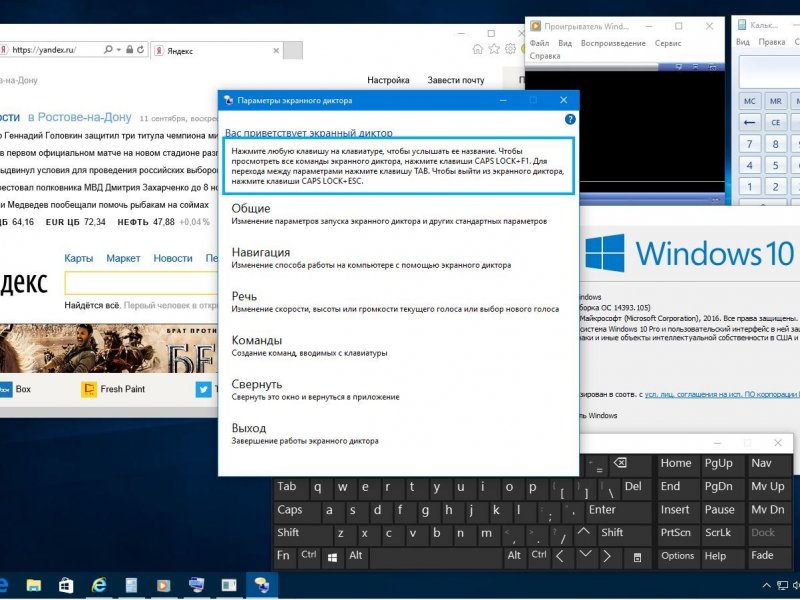800x600 pixels.
Task: Open the Навигация section in Narrator settings
Action: pyautogui.click(x=371, y=258)
